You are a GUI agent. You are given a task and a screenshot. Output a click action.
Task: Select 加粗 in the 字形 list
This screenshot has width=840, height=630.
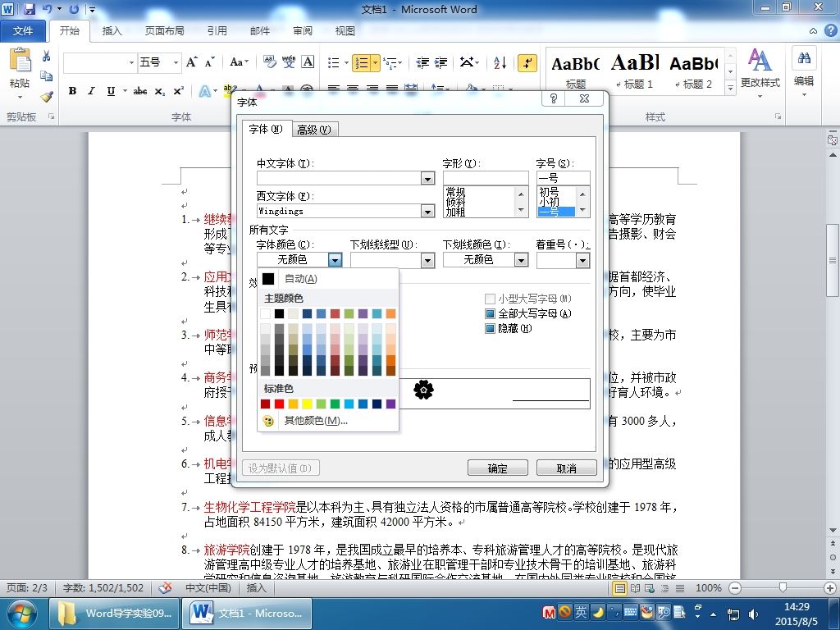point(456,212)
